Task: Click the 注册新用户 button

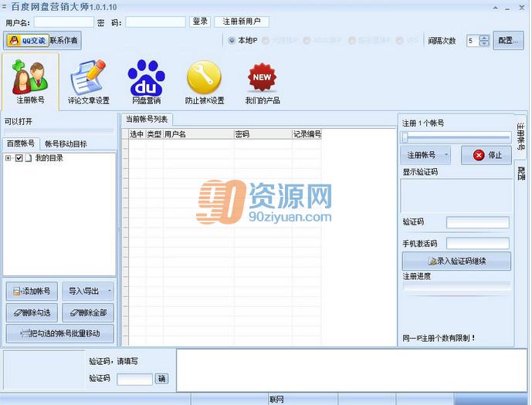Action: point(242,22)
